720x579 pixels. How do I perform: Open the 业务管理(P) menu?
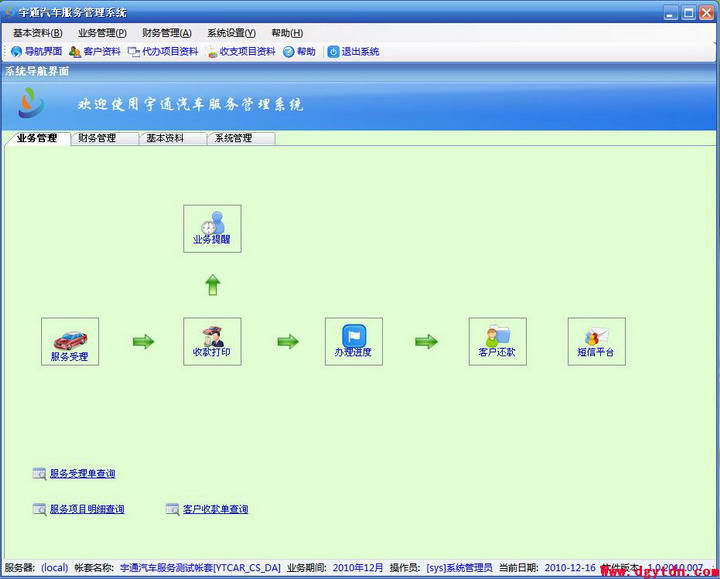tap(102, 33)
